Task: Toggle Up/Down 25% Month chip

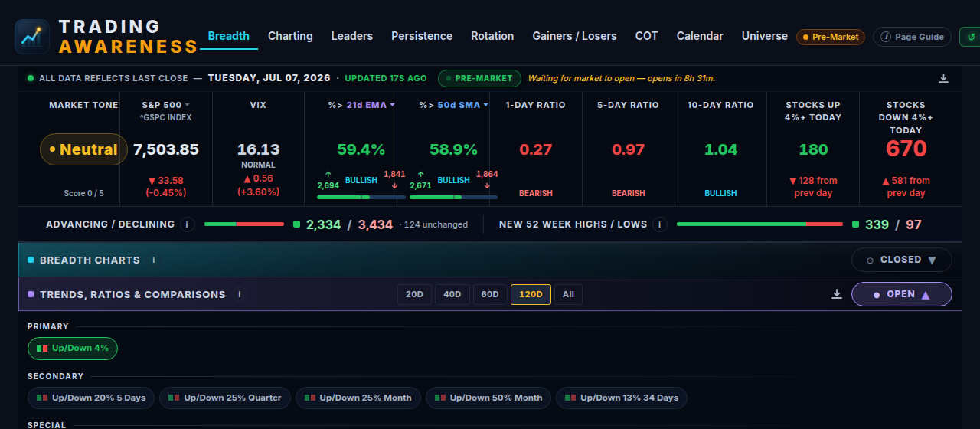Action: (x=358, y=398)
